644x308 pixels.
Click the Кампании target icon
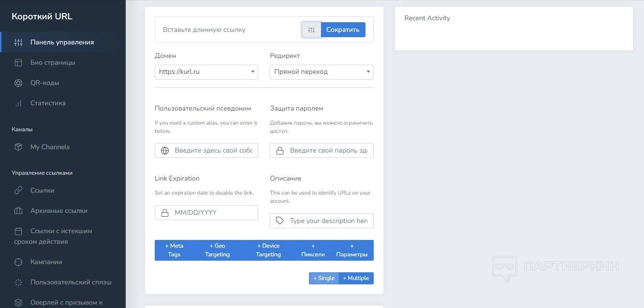pos(18,262)
